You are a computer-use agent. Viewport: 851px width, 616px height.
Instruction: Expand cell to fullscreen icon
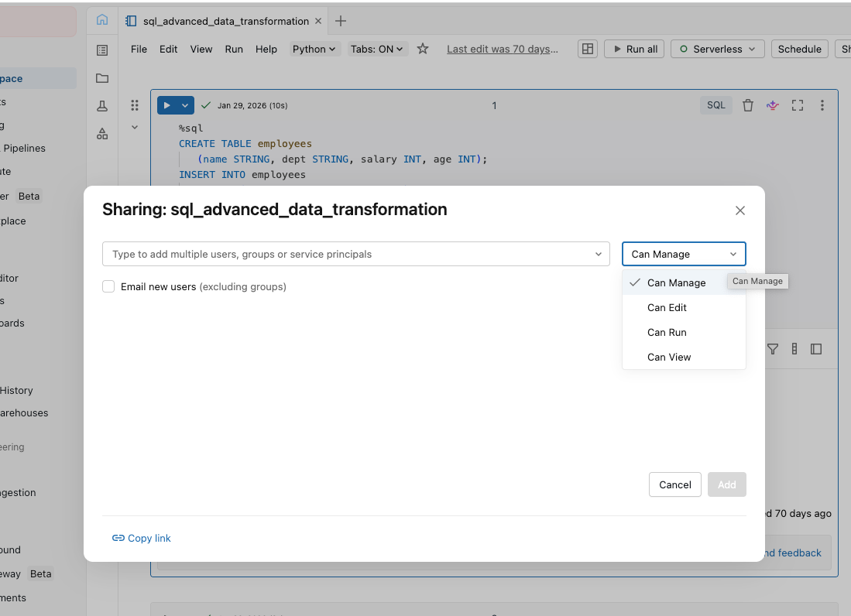798,105
